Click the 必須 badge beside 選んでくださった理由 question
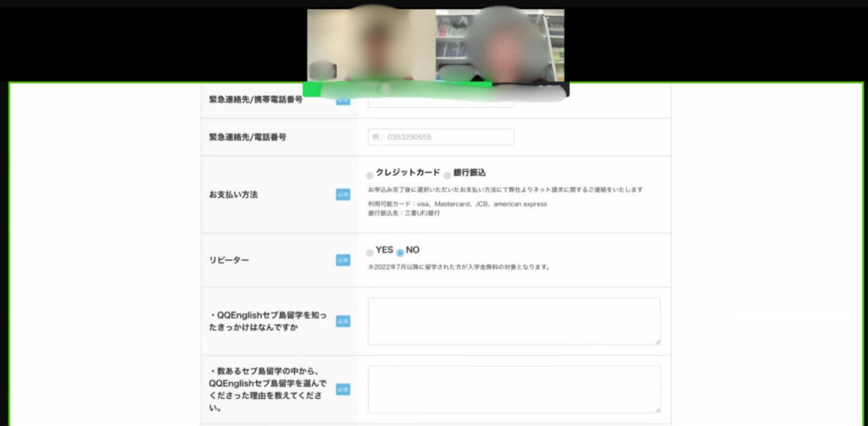The height and width of the screenshot is (426, 868). 343,390
